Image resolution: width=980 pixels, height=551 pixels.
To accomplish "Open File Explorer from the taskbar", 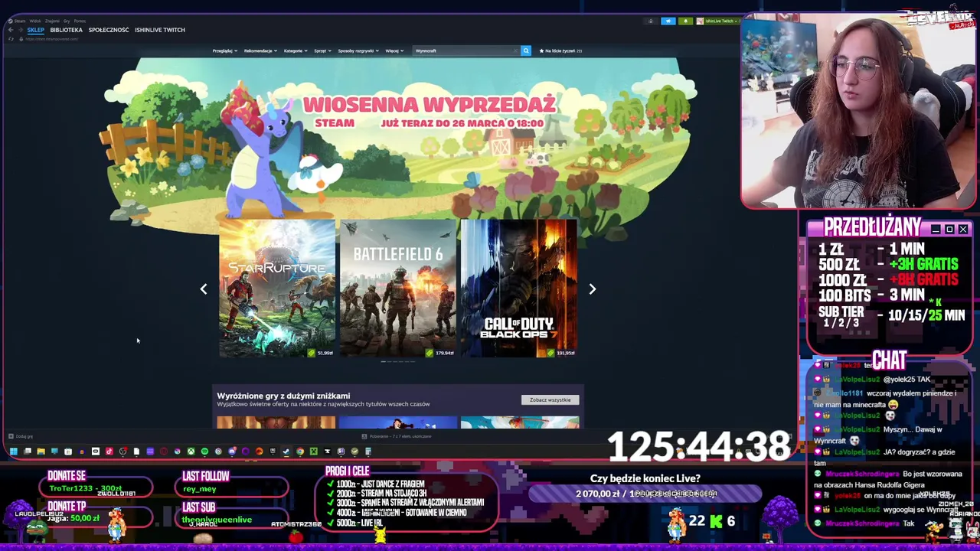I will coord(41,452).
